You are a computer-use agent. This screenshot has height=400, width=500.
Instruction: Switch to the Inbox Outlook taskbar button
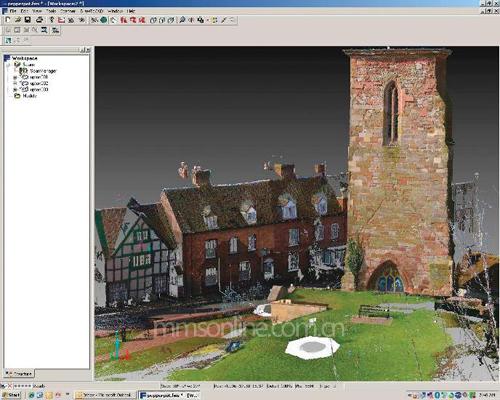pyautogui.click(x=105, y=395)
